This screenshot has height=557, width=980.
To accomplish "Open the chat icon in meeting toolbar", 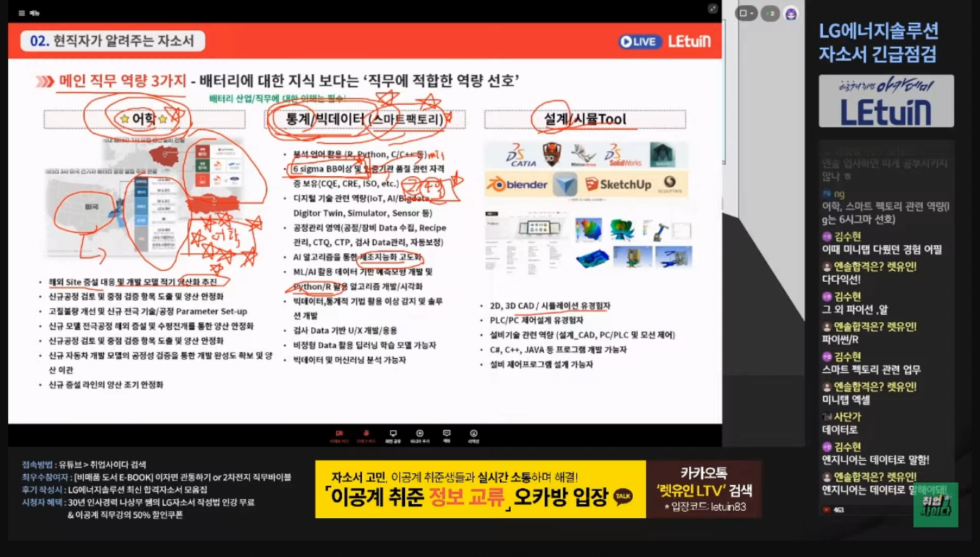I will [446, 434].
